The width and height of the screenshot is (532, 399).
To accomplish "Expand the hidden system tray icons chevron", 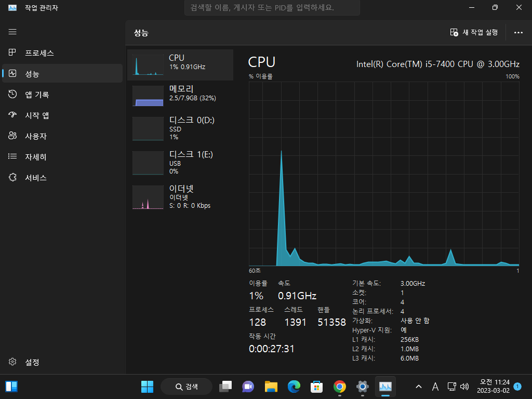I will point(419,387).
